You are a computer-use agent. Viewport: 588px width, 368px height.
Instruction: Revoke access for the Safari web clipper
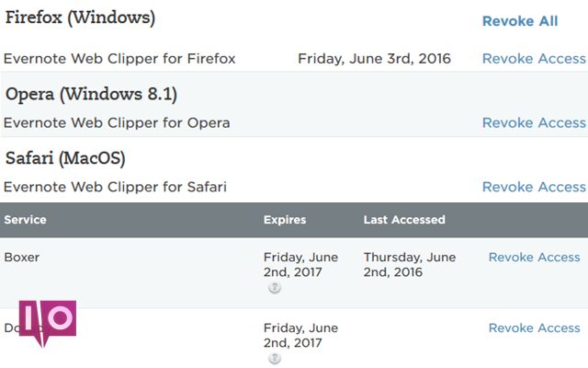click(534, 187)
